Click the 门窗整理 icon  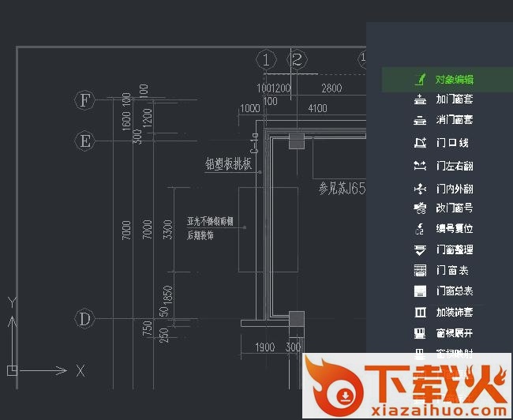pyautogui.click(x=420, y=249)
